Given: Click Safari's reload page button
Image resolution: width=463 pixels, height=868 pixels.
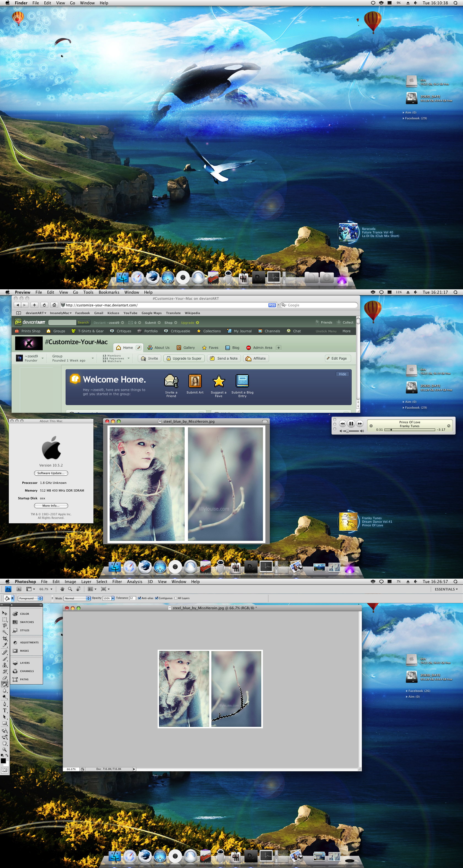Looking at the screenshot, I should 44,305.
